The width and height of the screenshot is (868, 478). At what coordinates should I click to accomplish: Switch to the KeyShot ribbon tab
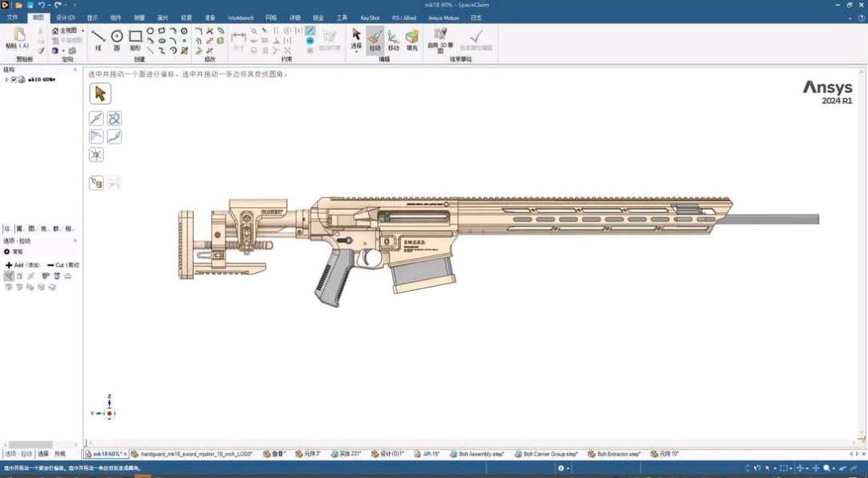[x=370, y=17]
